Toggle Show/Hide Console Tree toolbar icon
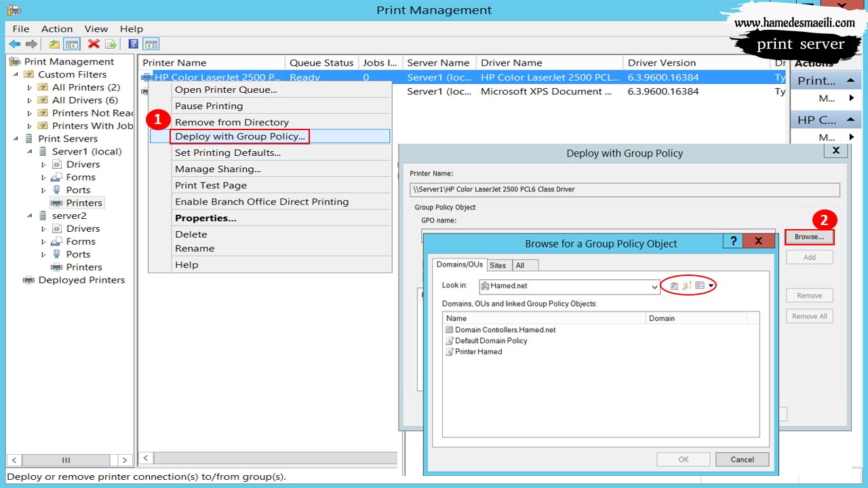This screenshot has height=488, width=868. click(72, 44)
